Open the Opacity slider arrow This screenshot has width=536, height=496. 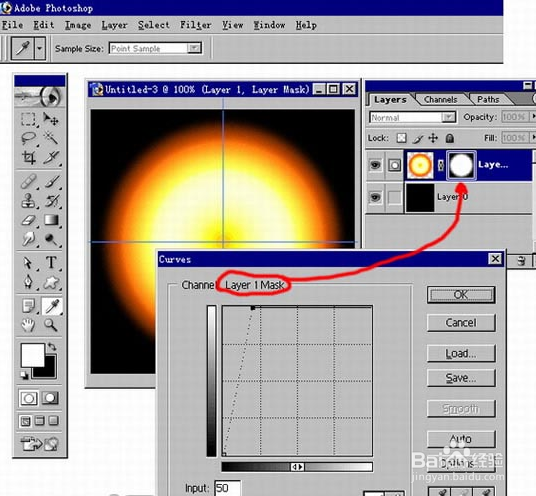533,117
